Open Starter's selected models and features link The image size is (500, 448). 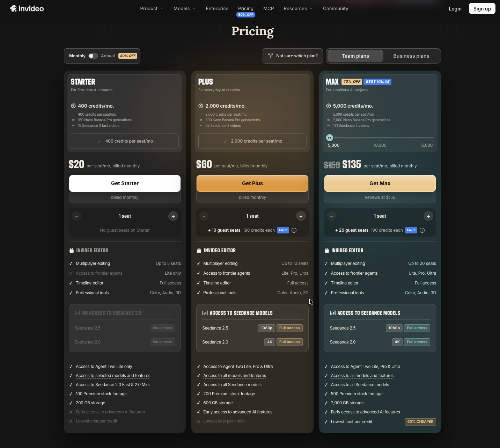click(113, 376)
